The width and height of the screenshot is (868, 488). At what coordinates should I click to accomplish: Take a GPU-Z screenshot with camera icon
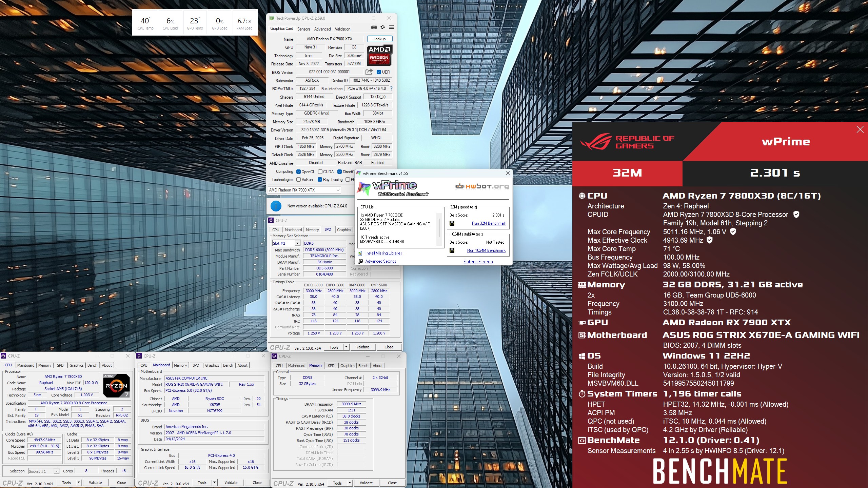(x=374, y=27)
